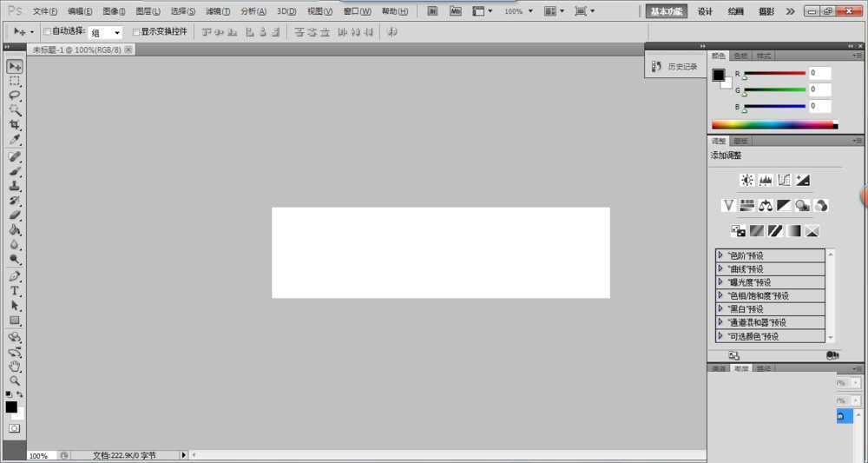This screenshot has width=868, height=463.
Task: Select the Hand tool
Action: pos(15,367)
